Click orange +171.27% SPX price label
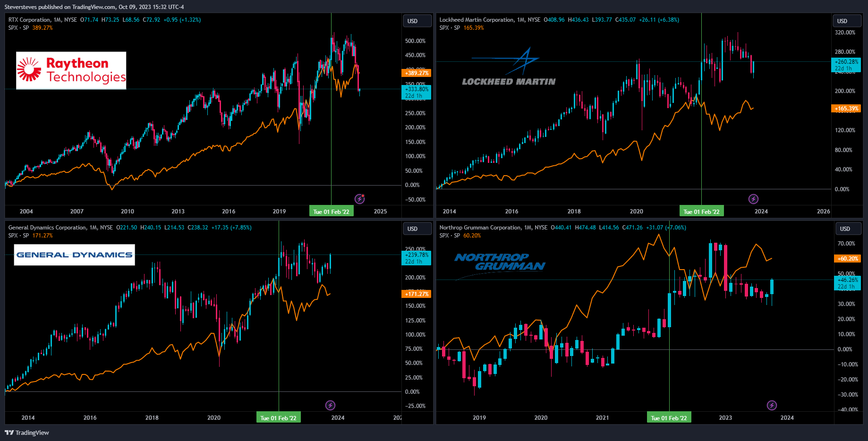This screenshot has height=441, width=868. click(417, 294)
